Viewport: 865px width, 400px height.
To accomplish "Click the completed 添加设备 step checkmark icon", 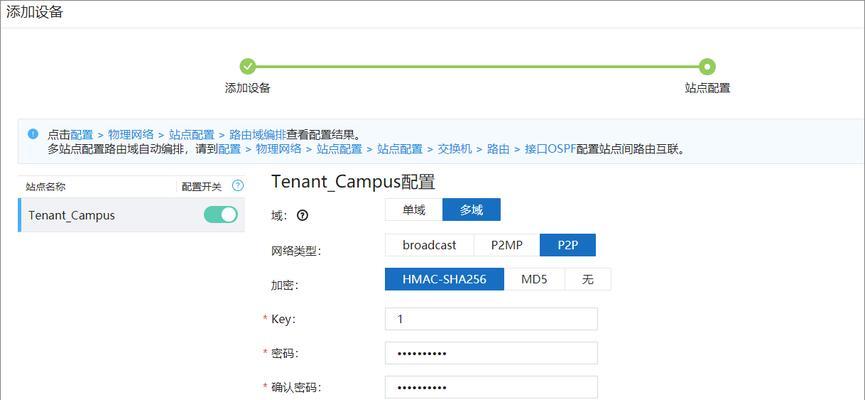I will [248, 67].
